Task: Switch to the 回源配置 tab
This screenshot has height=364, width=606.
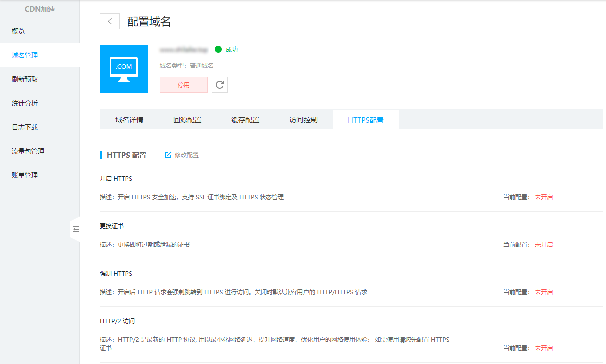Action: (187, 120)
